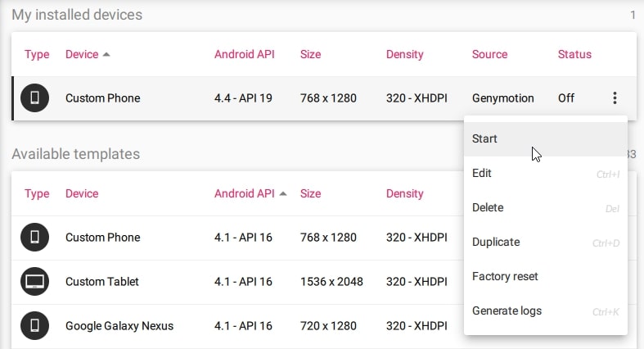Screen dimensions: 644x349
Task: Select Delete in the context menu
Action: pos(546,207)
